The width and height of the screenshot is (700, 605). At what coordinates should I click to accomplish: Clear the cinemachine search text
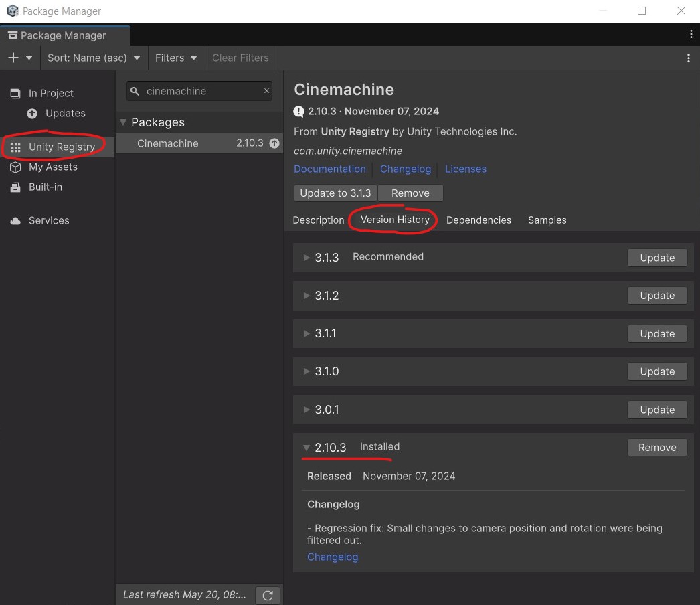click(x=266, y=90)
